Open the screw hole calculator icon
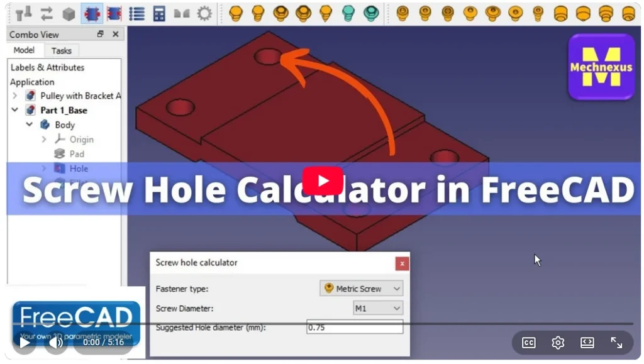This screenshot has width=644, height=364. tap(159, 14)
